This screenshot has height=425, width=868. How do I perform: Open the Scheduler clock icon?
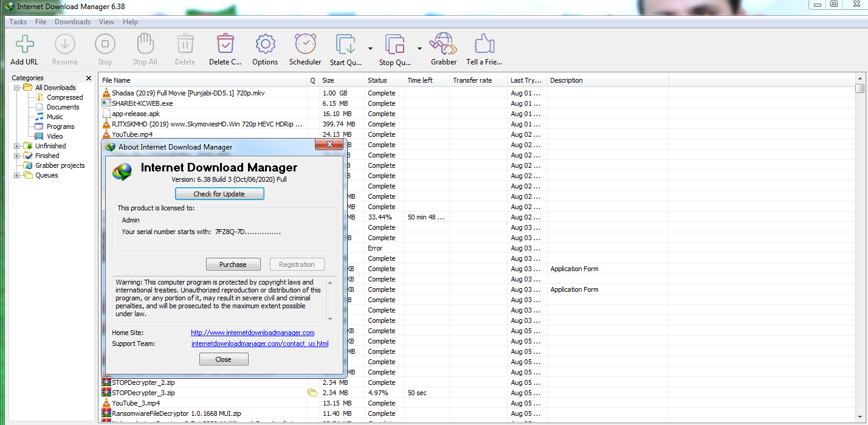[305, 44]
